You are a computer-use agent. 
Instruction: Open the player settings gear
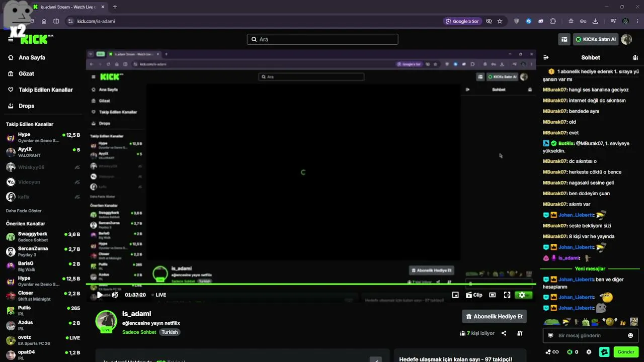[522, 295]
